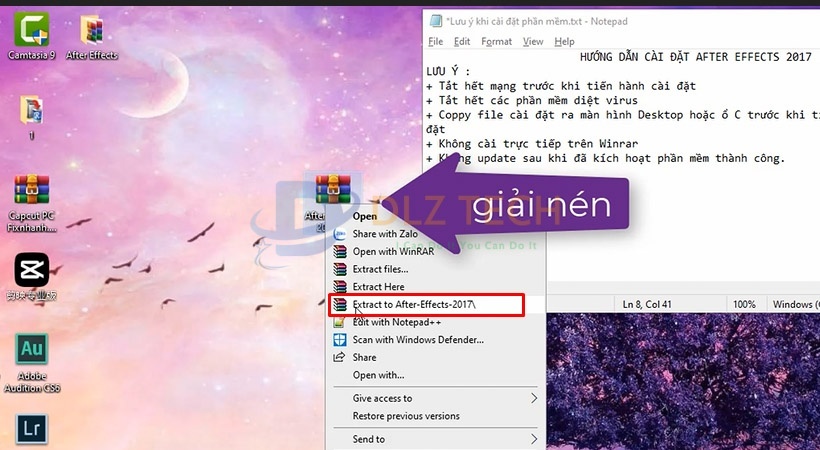
Task: Open the Lightroom Lr desktop icon
Action: click(x=32, y=429)
